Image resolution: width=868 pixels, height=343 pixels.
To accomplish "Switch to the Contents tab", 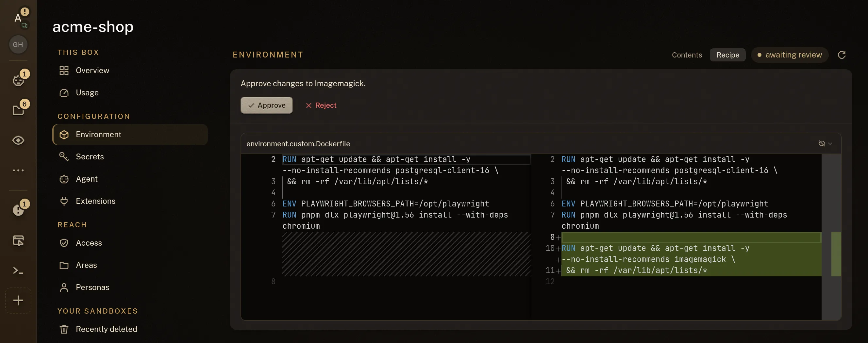I will click(x=687, y=55).
